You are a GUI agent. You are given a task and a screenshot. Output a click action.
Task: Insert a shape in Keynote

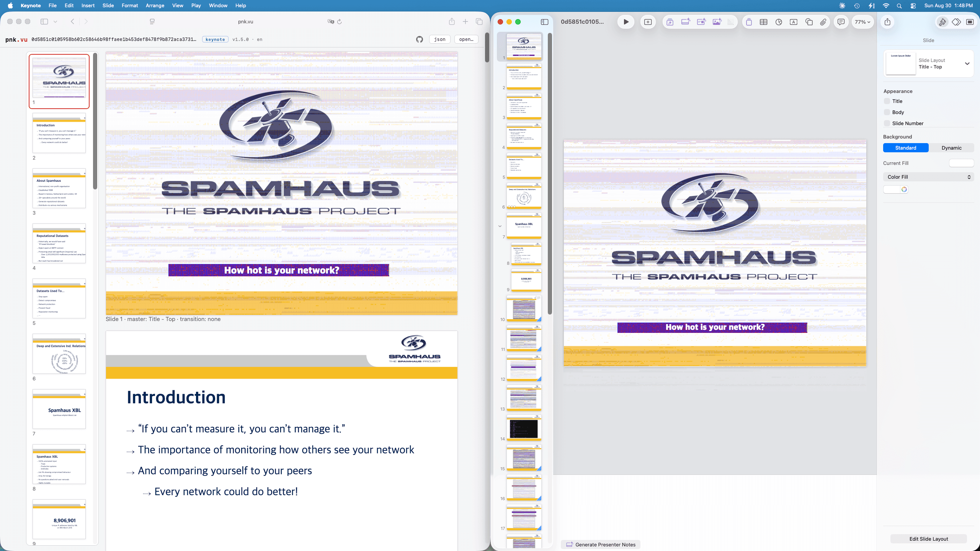pos(809,22)
